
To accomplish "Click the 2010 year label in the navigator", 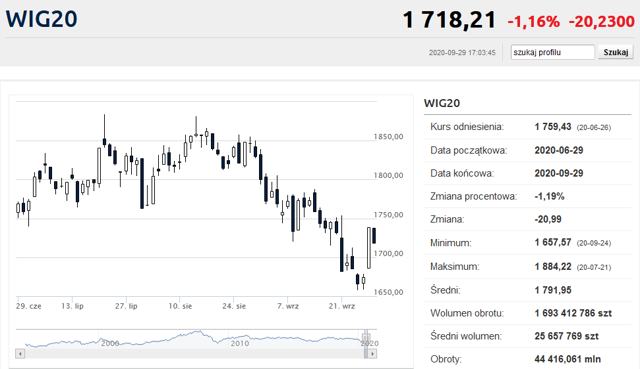I will coord(240,343).
